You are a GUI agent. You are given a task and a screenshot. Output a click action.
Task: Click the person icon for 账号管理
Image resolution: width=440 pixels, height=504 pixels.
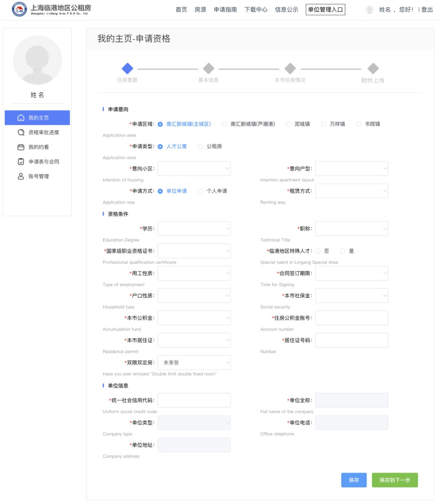pos(21,177)
